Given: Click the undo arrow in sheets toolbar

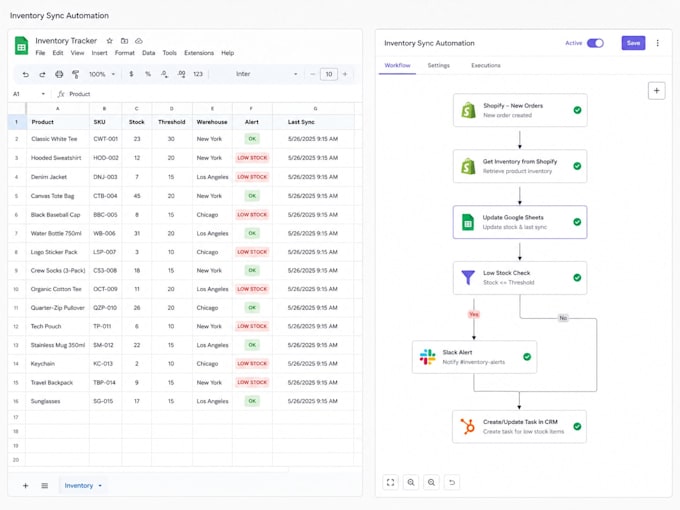Looking at the screenshot, I should pos(26,74).
